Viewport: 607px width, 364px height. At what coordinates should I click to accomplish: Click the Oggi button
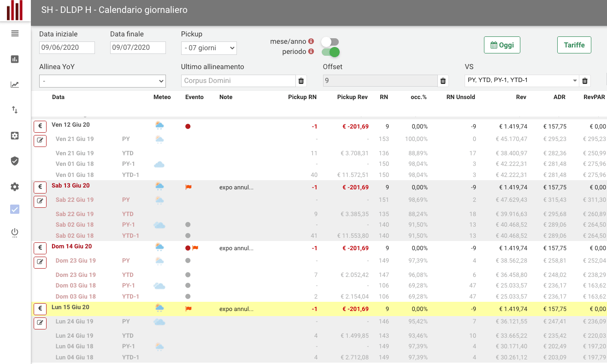click(502, 45)
